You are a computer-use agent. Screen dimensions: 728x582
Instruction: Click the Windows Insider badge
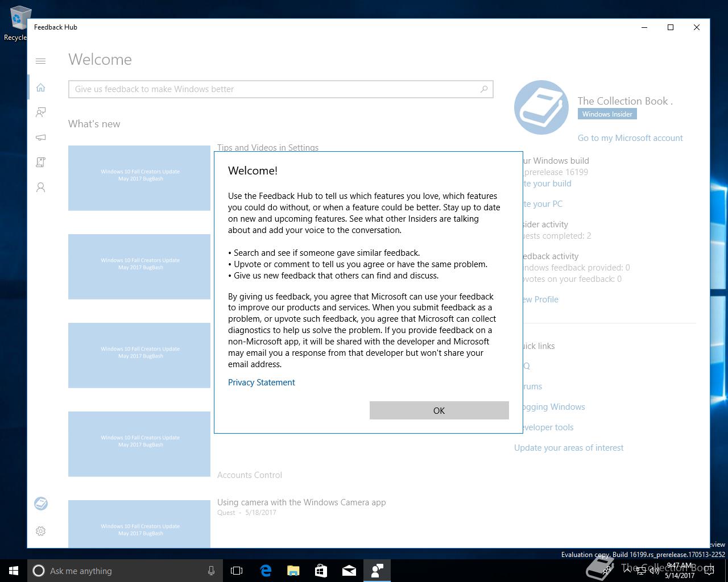click(607, 114)
